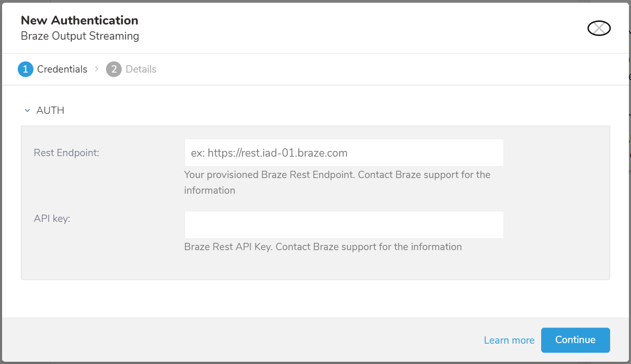Click blank footer area left of Learn more
This screenshot has height=364, width=631.
point(235,340)
